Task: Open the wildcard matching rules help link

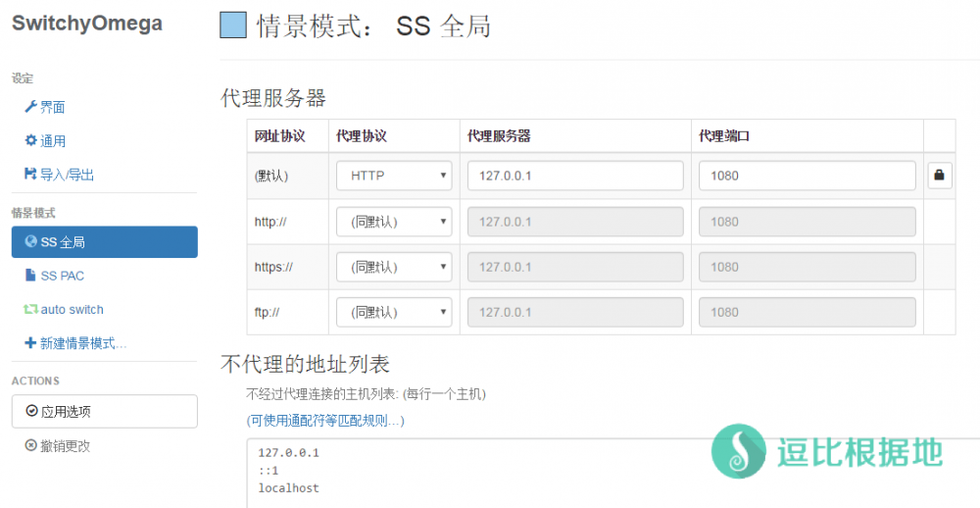Action: point(325,421)
